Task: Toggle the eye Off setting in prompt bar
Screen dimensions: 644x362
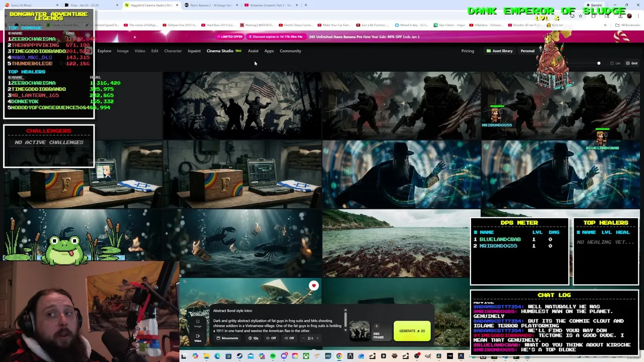Action: (x=289, y=338)
